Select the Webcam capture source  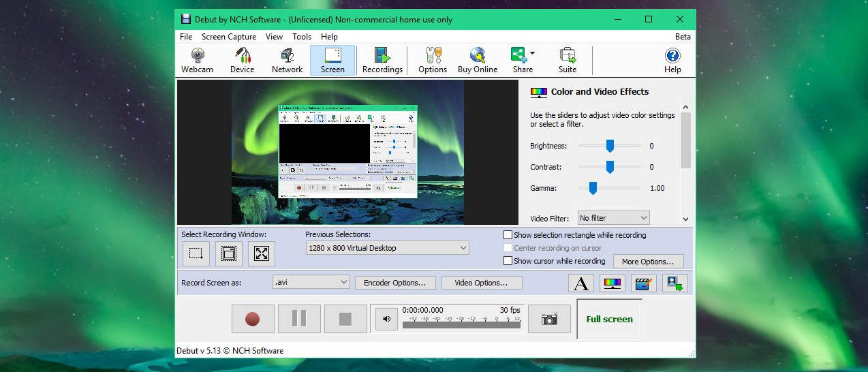tap(197, 60)
